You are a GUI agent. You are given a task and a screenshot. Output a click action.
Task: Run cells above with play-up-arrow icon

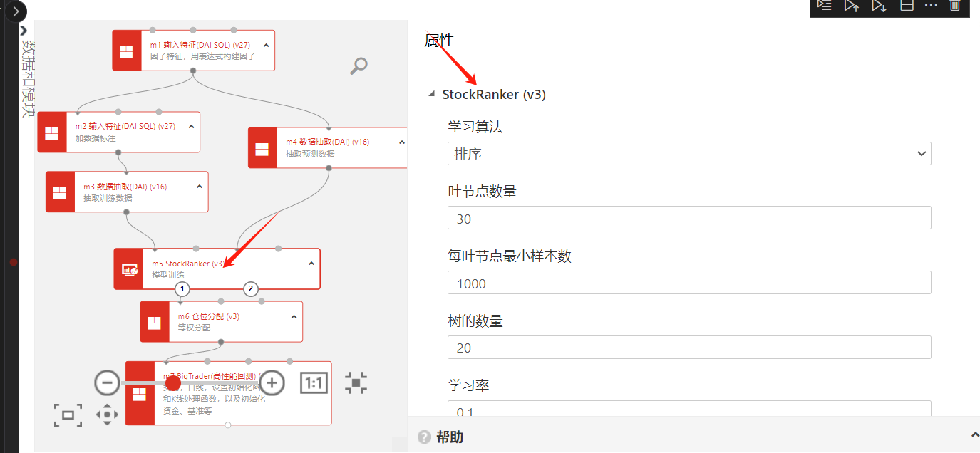tap(852, 6)
